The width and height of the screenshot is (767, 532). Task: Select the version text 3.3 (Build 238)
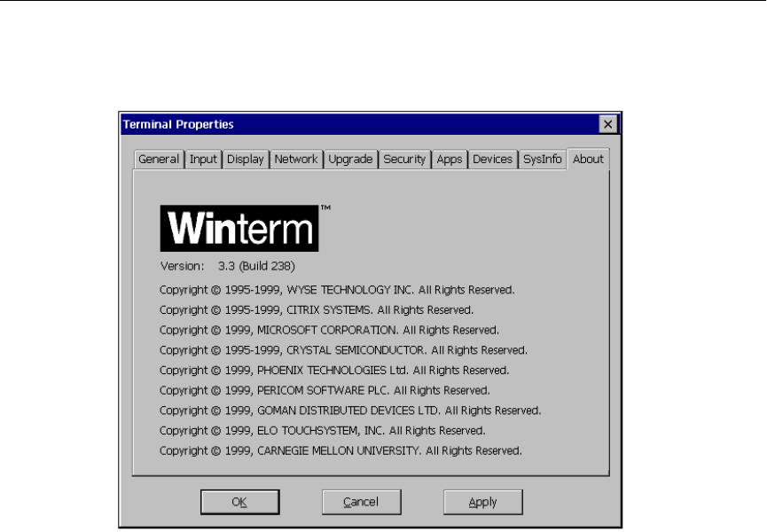pyautogui.click(x=256, y=266)
